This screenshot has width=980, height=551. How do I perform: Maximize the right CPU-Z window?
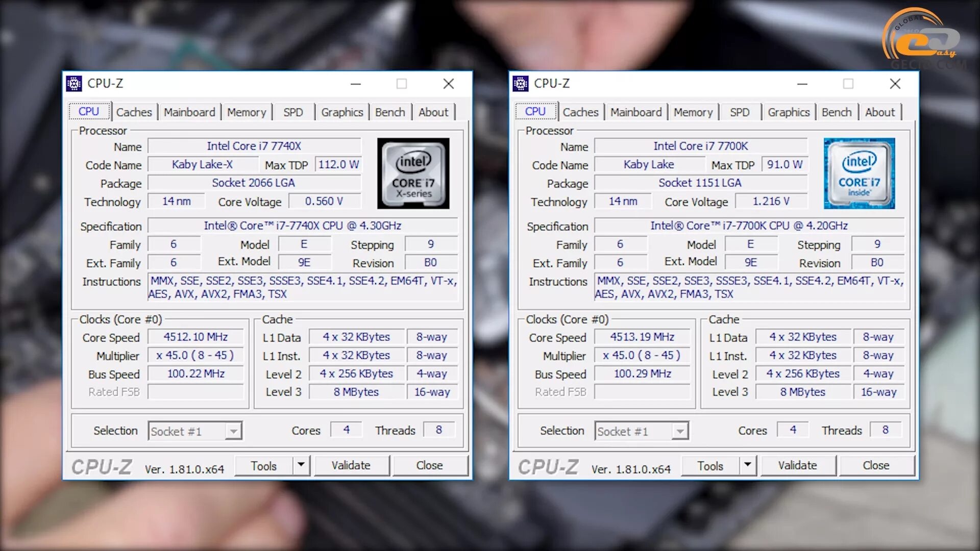pos(848,84)
